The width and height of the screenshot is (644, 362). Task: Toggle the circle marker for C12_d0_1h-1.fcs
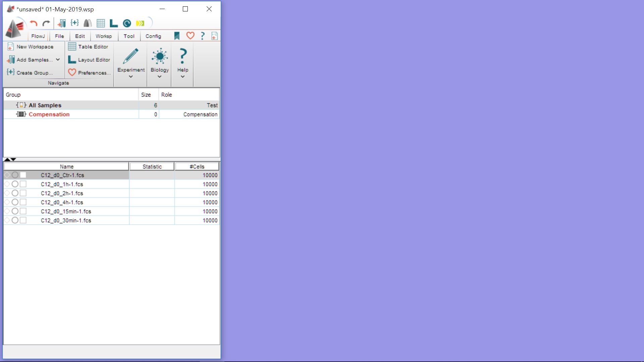tap(15, 184)
